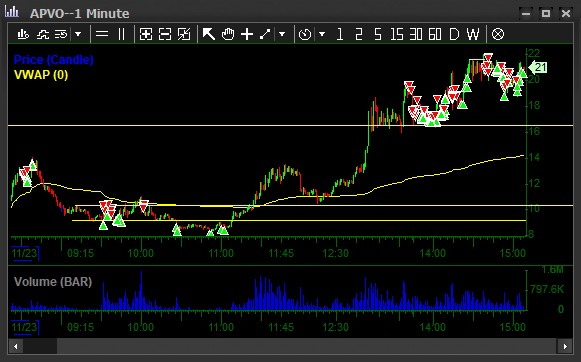Click the circled X remove icon
The image size is (581, 362).
pyautogui.click(x=498, y=34)
